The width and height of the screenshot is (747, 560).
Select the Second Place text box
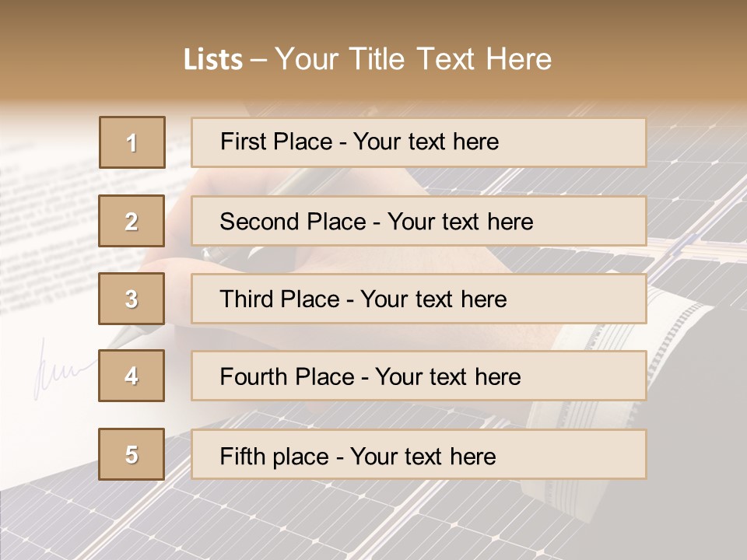pos(419,221)
